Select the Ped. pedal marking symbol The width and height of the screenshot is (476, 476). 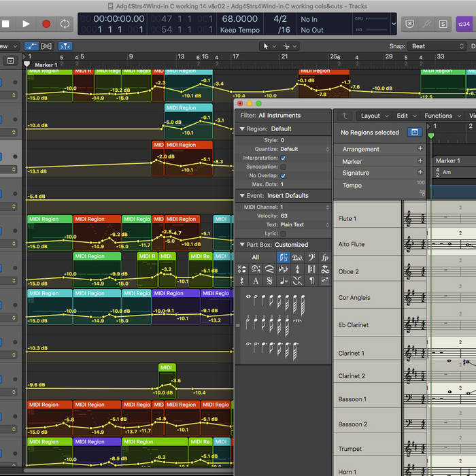coord(297,258)
